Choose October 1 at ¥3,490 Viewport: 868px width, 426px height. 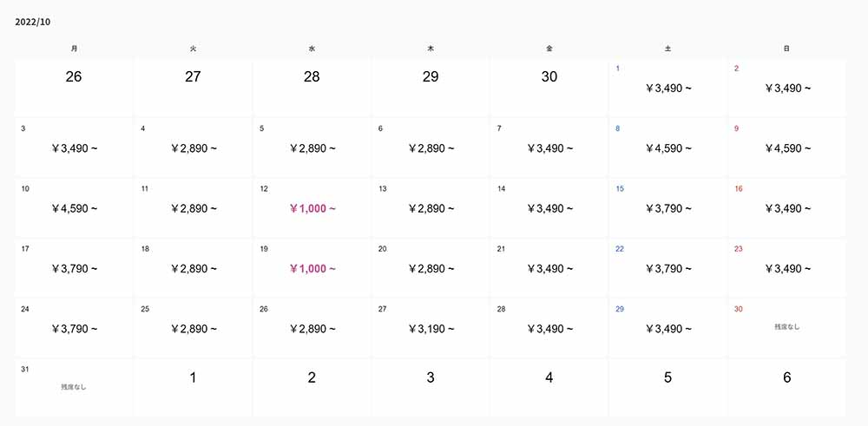[668, 88]
